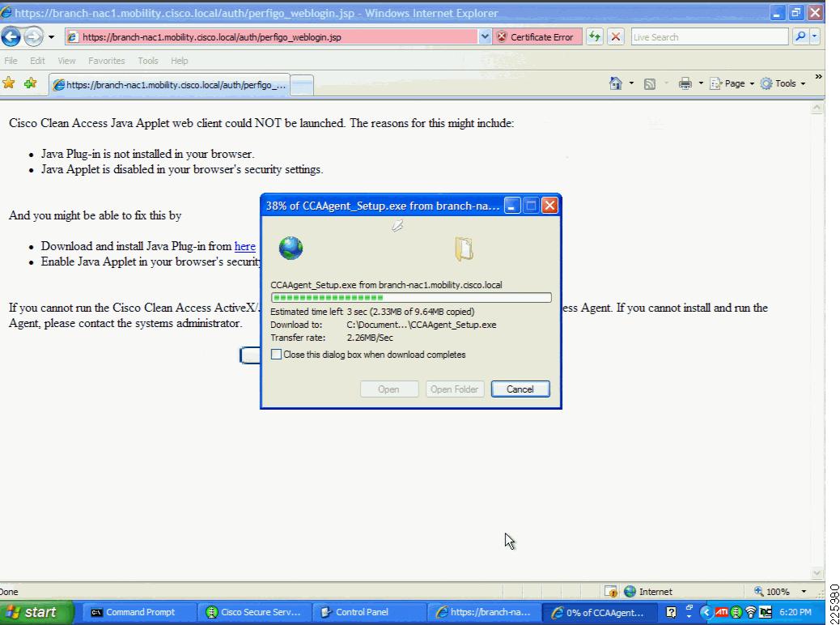Screen dimensions: 840x625
Task: Open the Windows Start menu
Action: click(36, 612)
